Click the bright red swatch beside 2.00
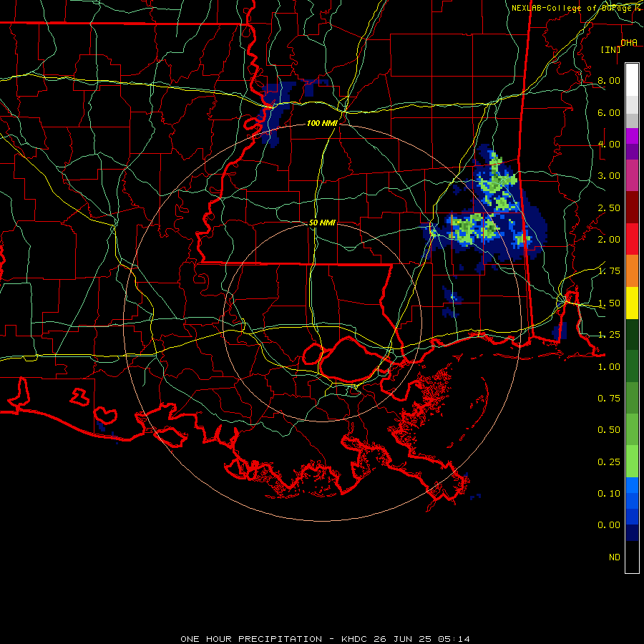 pos(632,239)
